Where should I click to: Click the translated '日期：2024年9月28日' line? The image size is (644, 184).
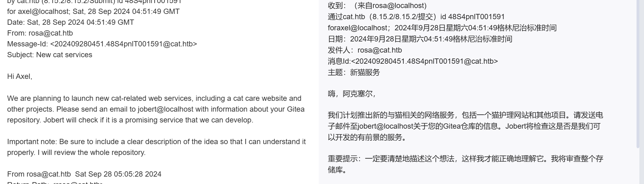[420, 39]
